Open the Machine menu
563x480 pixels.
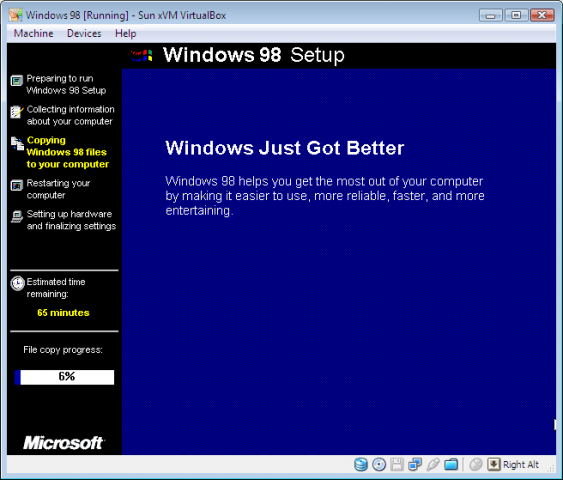pos(33,33)
